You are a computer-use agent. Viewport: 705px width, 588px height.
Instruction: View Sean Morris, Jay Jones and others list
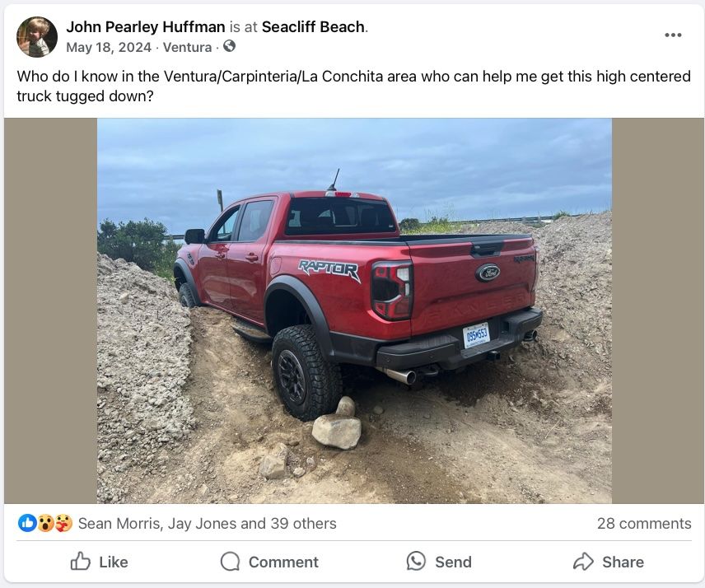pyautogui.click(x=208, y=523)
